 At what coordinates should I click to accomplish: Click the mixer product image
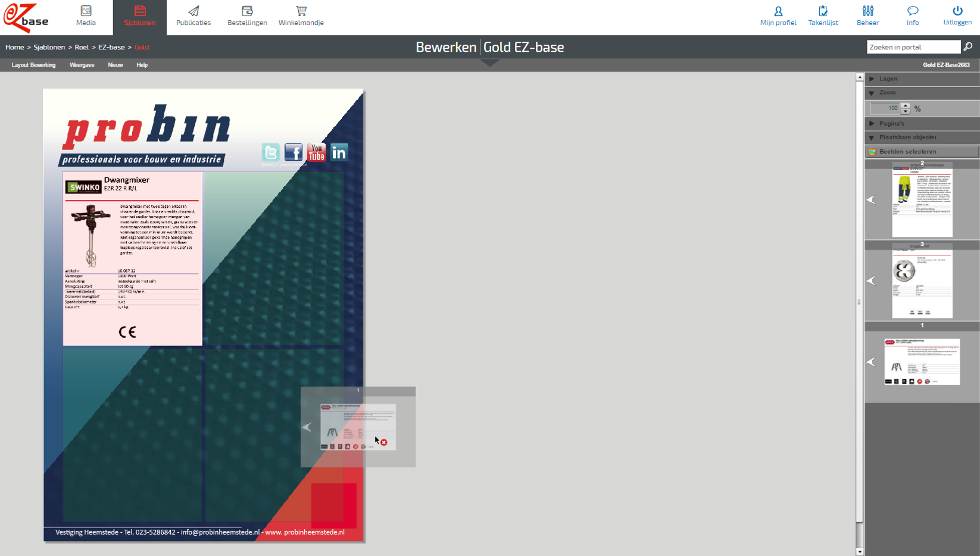coord(90,236)
